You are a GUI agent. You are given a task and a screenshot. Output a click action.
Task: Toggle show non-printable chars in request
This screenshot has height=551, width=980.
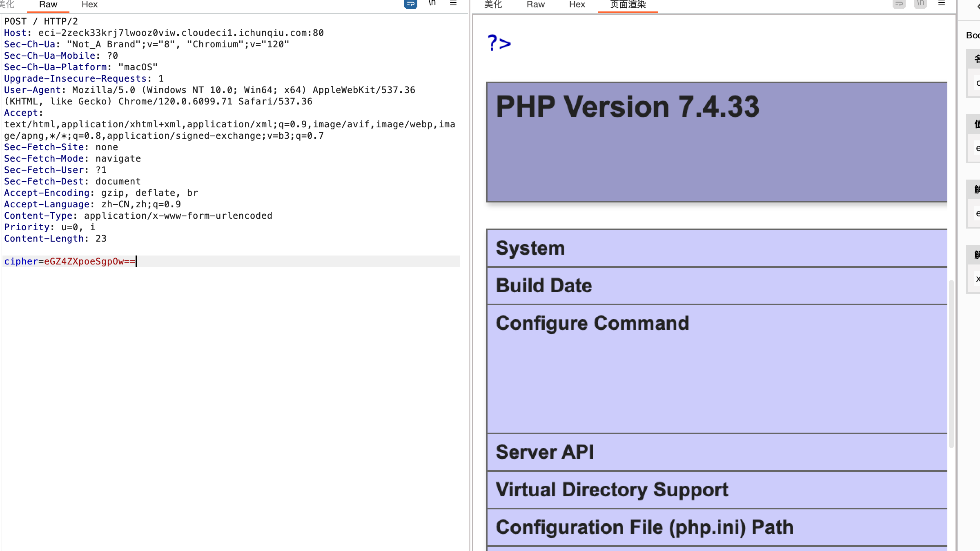pyautogui.click(x=432, y=3)
